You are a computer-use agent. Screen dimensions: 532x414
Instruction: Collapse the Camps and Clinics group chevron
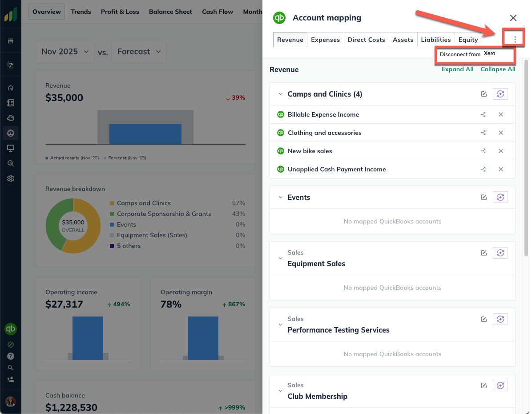pyautogui.click(x=280, y=94)
